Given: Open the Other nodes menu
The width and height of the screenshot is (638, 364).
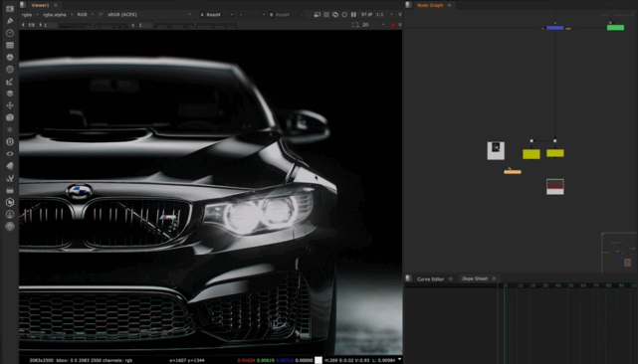Looking at the screenshot, I should click(x=10, y=190).
